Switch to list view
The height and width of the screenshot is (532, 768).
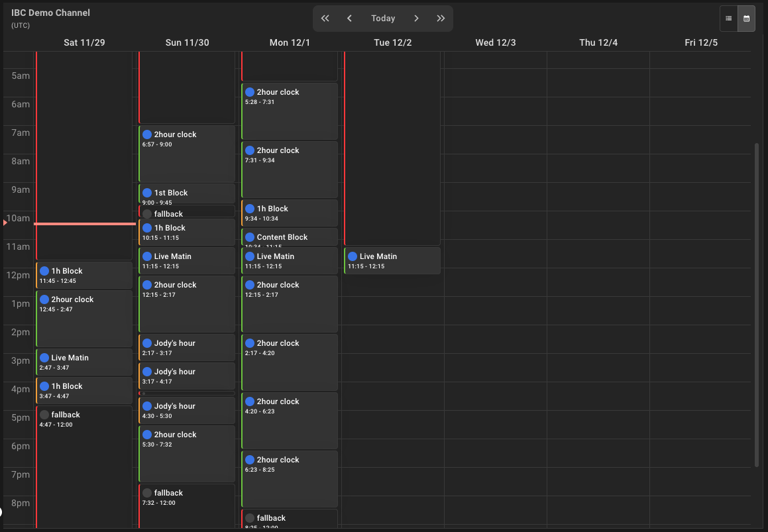click(x=729, y=19)
